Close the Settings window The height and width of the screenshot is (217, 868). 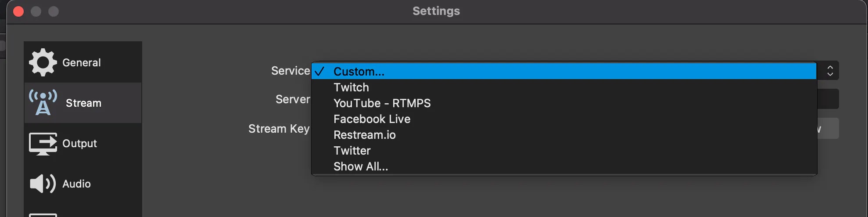[18, 11]
